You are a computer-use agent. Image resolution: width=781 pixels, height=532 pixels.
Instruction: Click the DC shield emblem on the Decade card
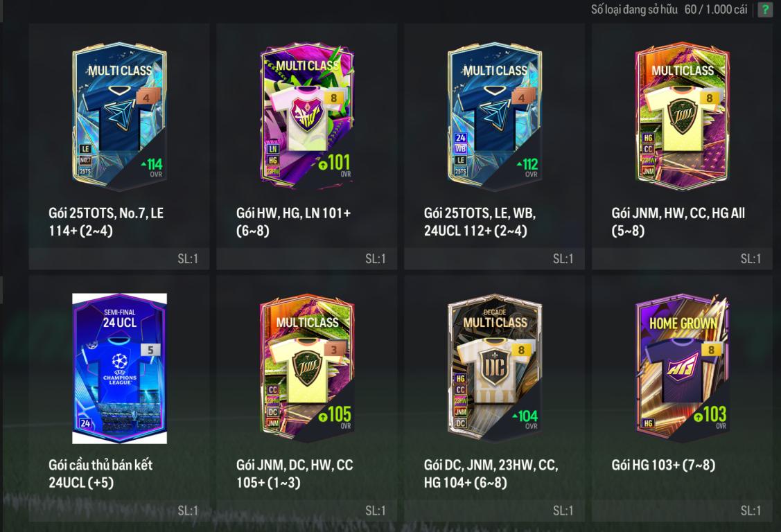(x=494, y=368)
